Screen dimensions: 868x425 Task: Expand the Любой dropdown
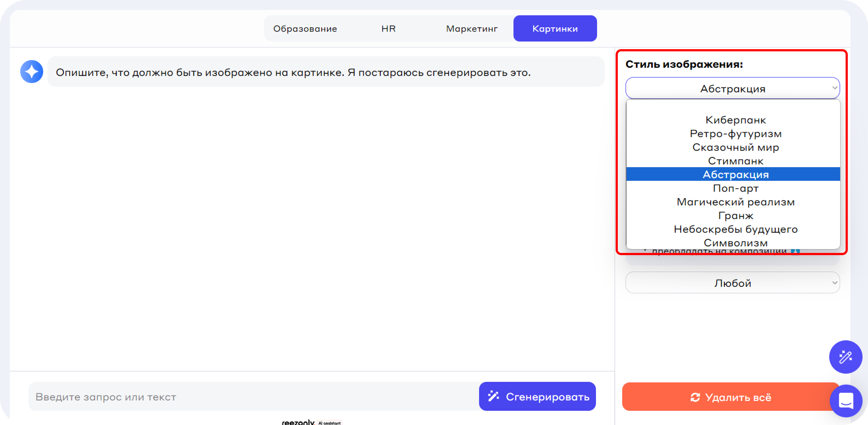point(732,283)
